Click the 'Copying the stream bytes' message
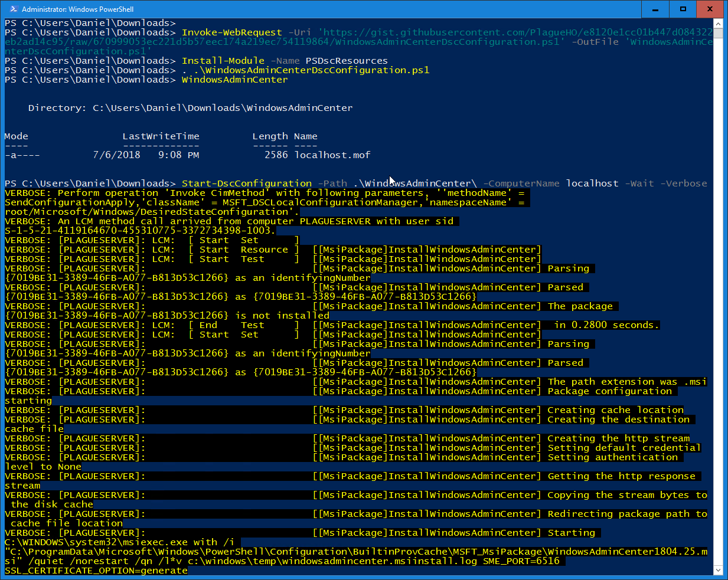 618,495
